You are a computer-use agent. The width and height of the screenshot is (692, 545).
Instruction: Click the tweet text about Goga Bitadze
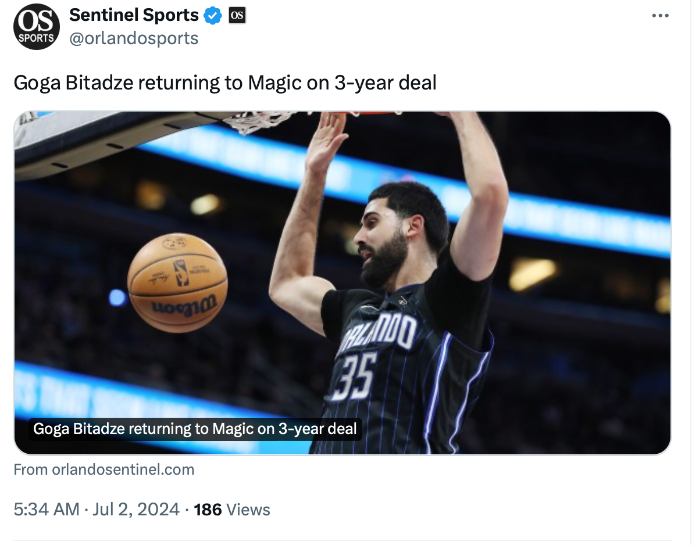pos(225,82)
